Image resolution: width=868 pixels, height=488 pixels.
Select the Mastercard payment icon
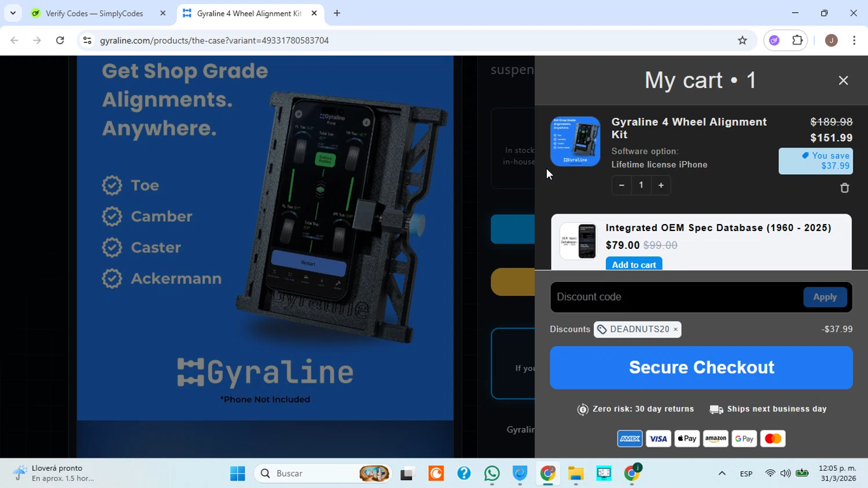(773, 439)
